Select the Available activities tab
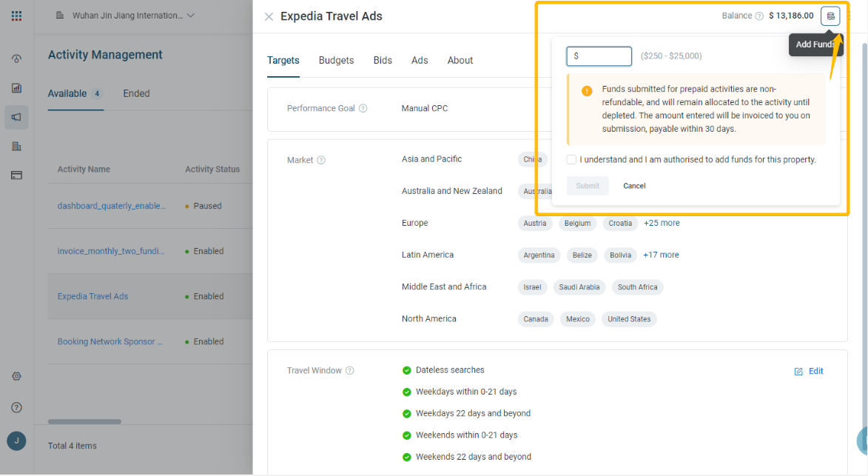 click(x=75, y=93)
